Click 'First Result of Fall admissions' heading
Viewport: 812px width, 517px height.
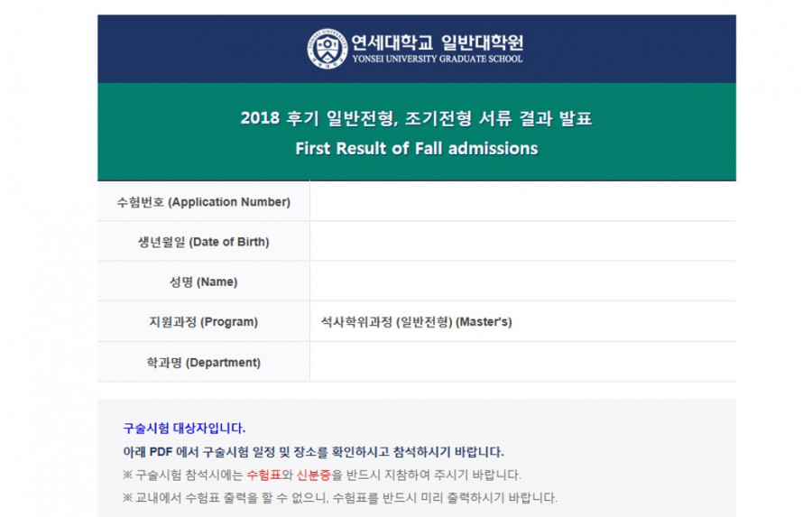[x=416, y=149]
